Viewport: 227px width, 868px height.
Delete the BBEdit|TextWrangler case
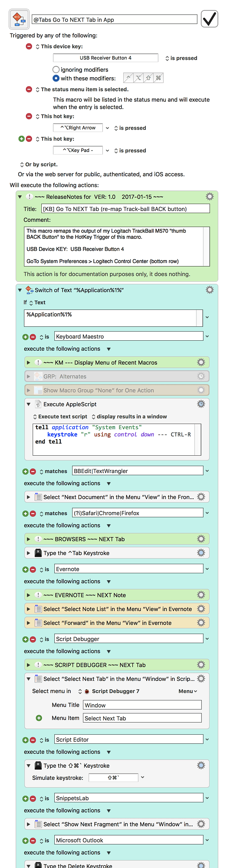pos(33,471)
